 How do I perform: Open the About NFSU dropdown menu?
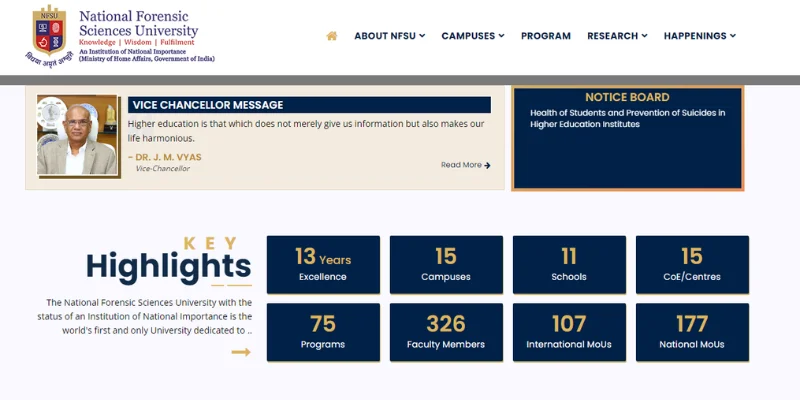point(389,36)
